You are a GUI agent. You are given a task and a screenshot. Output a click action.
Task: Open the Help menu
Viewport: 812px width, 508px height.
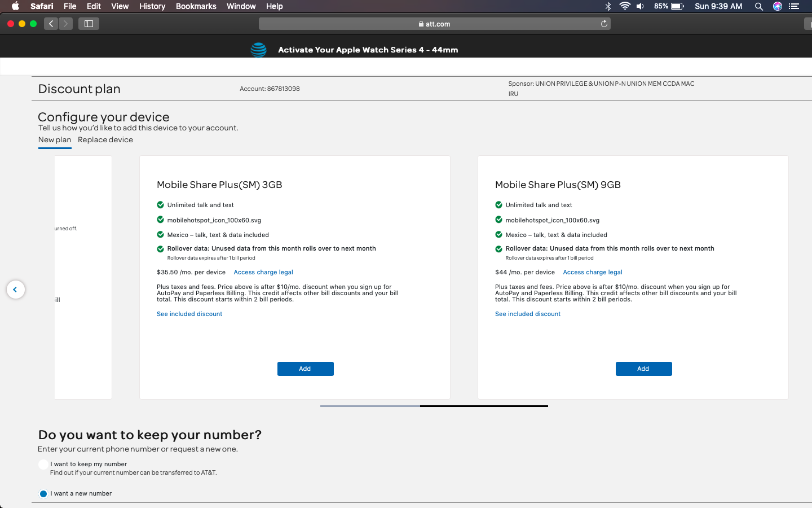[x=275, y=6]
